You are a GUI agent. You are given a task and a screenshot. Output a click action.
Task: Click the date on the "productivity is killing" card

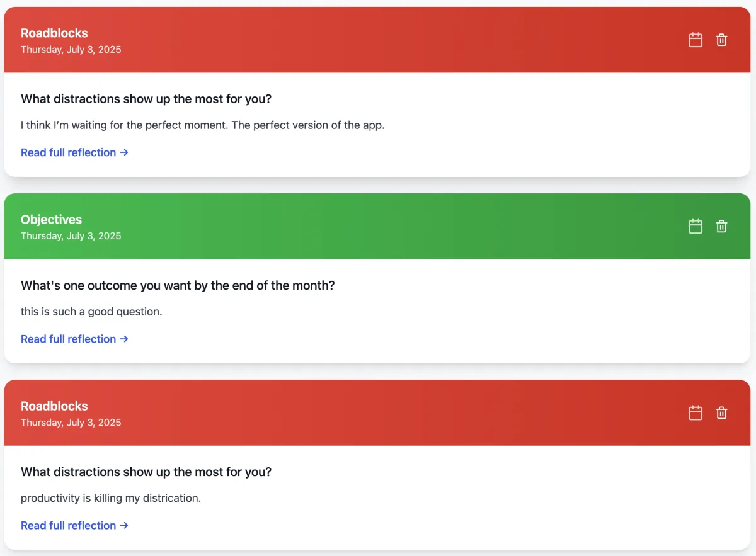[x=71, y=423]
